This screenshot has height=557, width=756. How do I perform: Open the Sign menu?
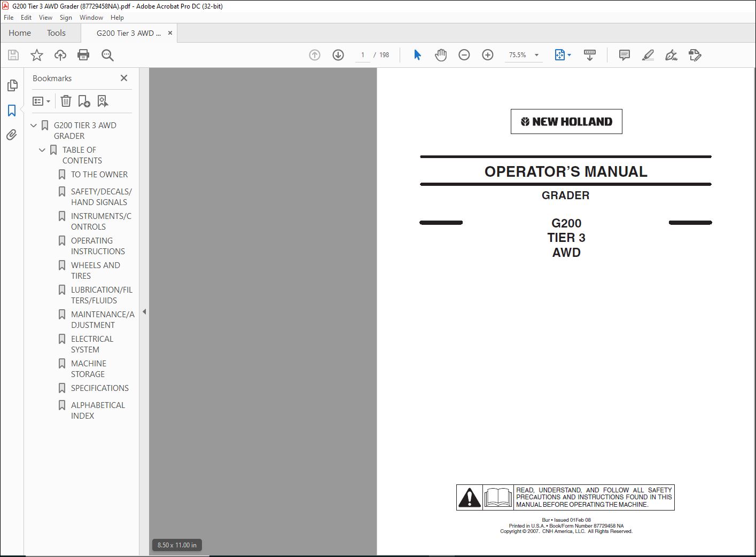66,18
